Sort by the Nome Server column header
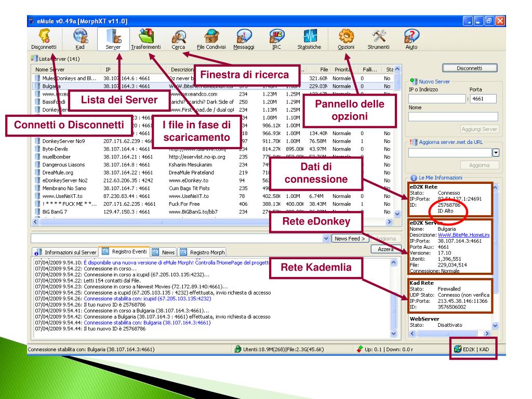The height and width of the screenshot is (399, 532). (66, 70)
